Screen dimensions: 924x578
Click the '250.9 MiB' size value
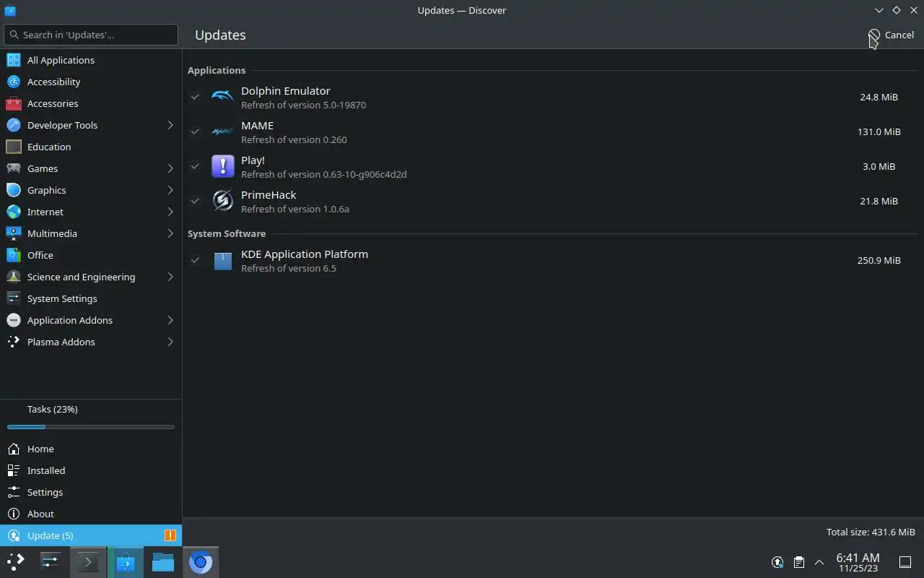coord(879,260)
